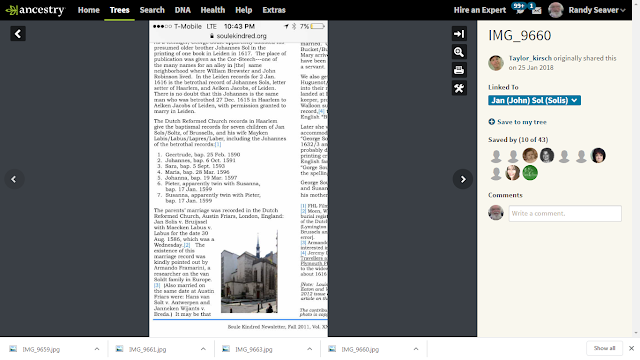Image resolution: width=640 pixels, height=360 pixels.
Task: Open the tools wrench icon
Action: point(459,88)
